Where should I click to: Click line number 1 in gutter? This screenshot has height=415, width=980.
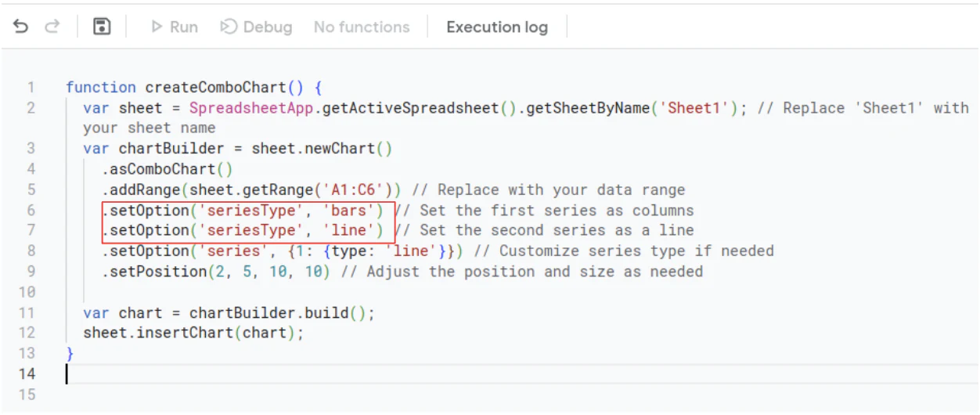(31, 87)
